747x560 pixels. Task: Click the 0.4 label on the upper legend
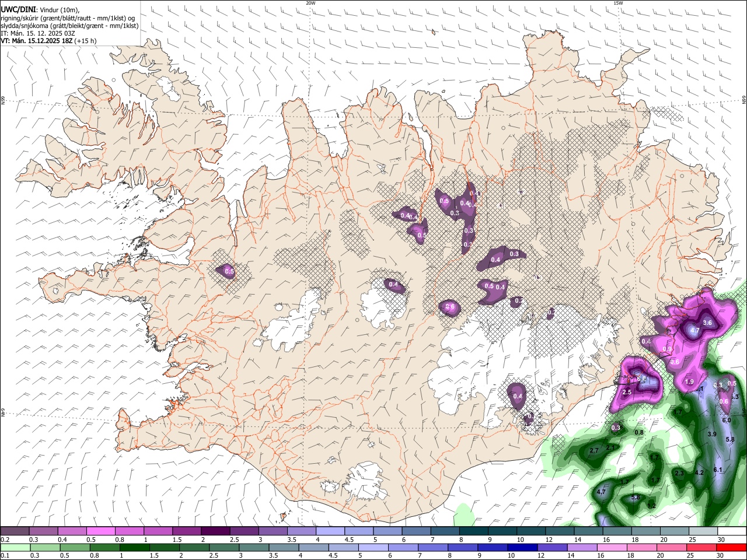(62, 540)
